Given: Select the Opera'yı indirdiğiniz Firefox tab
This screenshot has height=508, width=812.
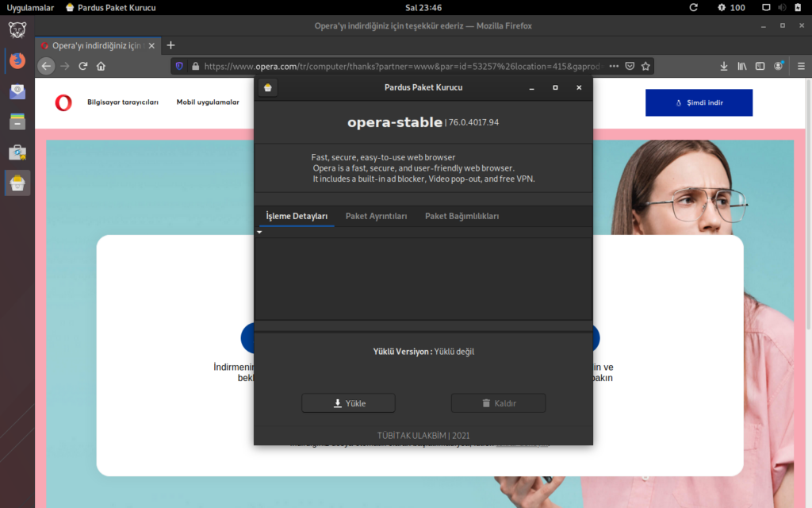Looking at the screenshot, I should (x=98, y=45).
